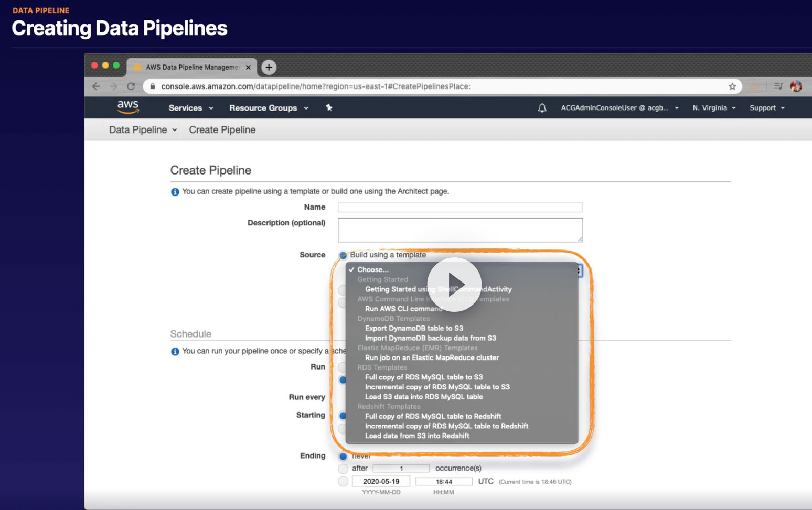Open the notifications bell icon
Viewport: 812px width, 510px height.
coord(542,108)
